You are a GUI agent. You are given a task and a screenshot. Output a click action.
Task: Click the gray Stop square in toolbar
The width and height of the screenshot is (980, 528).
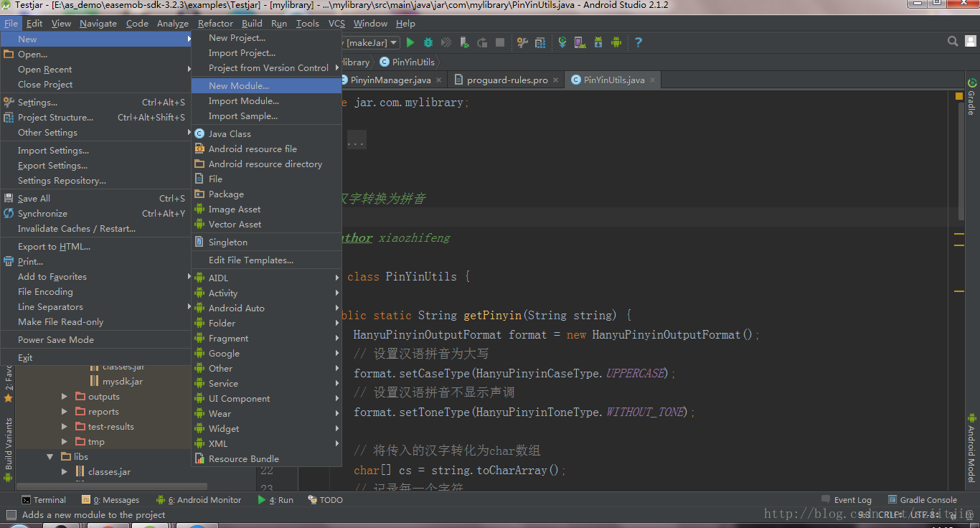pos(500,42)
